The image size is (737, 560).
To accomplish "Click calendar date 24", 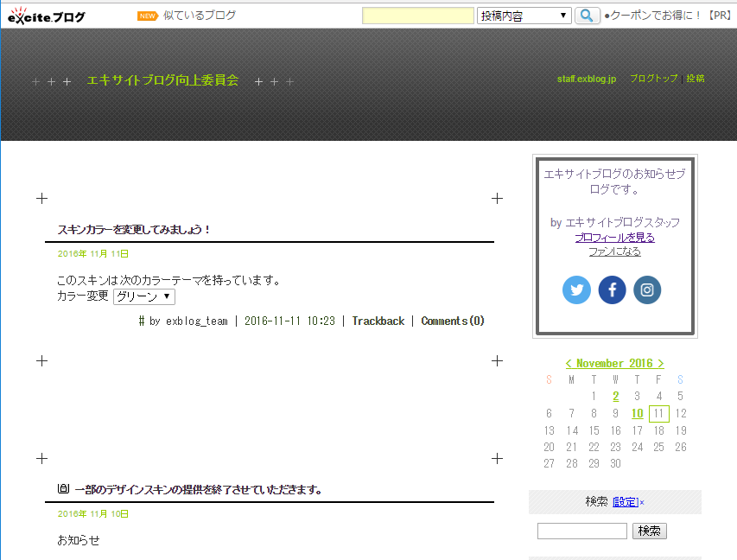I will click(638, 447).
